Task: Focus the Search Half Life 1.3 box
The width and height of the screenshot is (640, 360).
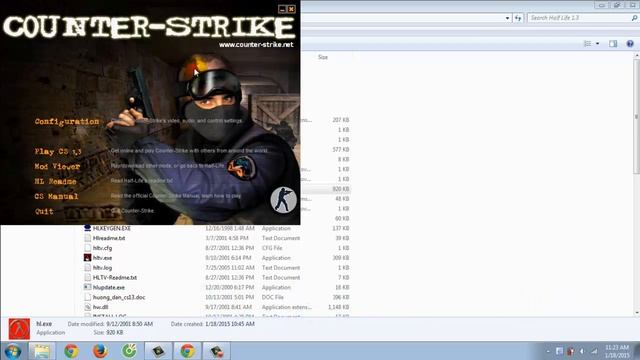Action: coord(579,18)
